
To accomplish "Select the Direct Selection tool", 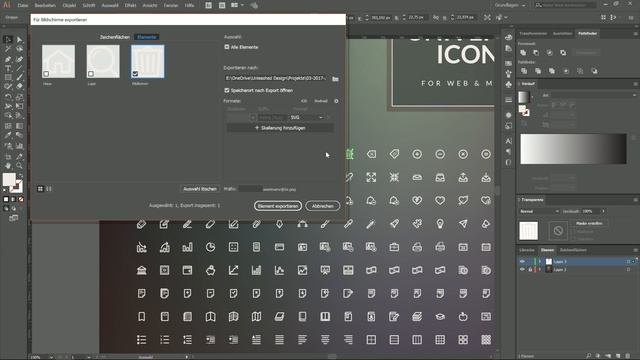I will (x=19, y=40).
